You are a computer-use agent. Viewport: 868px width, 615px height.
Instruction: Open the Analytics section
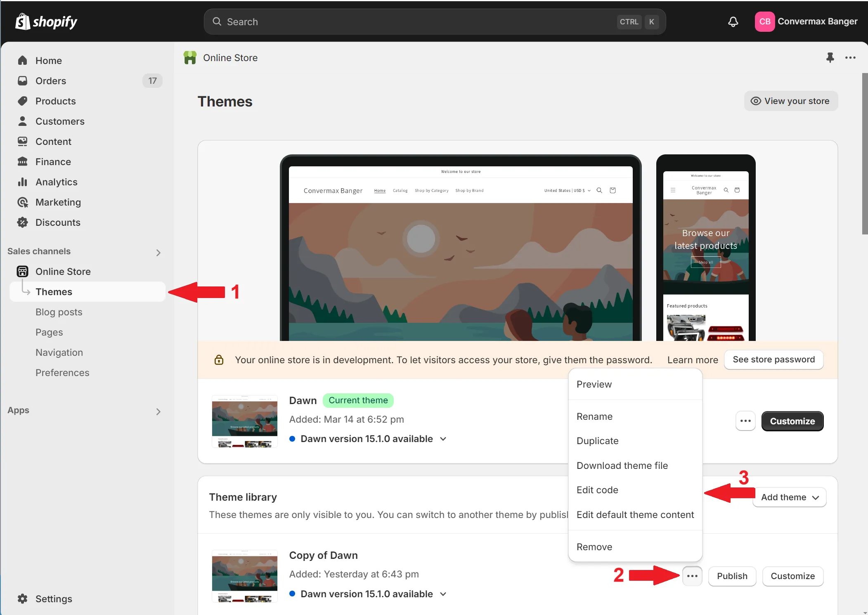pos(56,182)
